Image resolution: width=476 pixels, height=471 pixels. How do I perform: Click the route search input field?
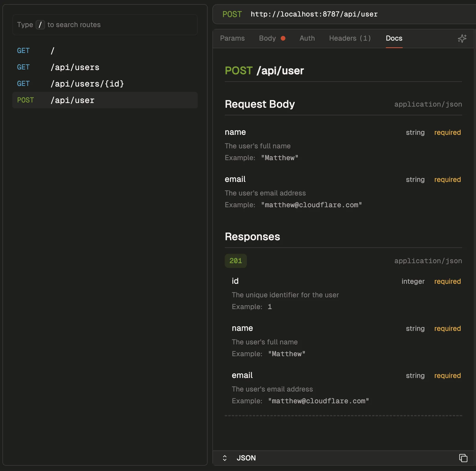pyautogui.click(x=105, y=25)
